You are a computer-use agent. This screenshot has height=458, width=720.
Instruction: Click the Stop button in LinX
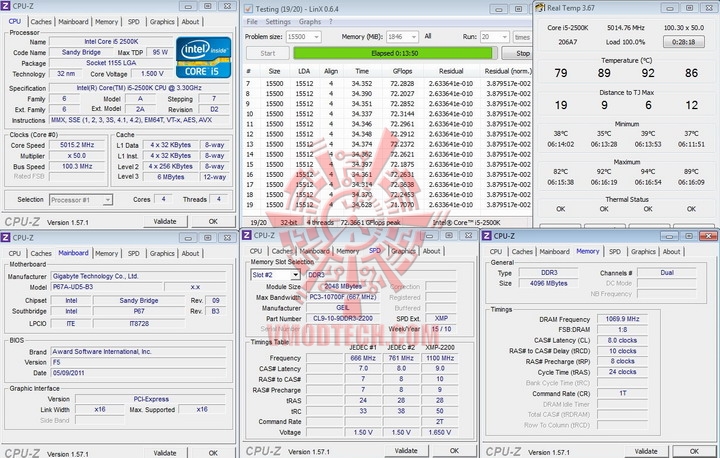[x=519, y=53]
